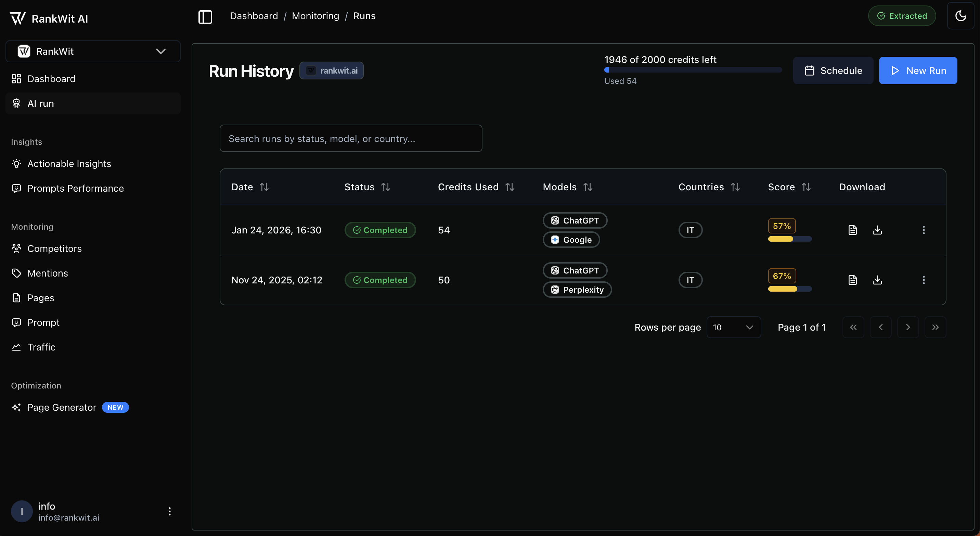Click the New Run button
The height and width of the screenshot is (536, 980).
[x=918, y=71]
